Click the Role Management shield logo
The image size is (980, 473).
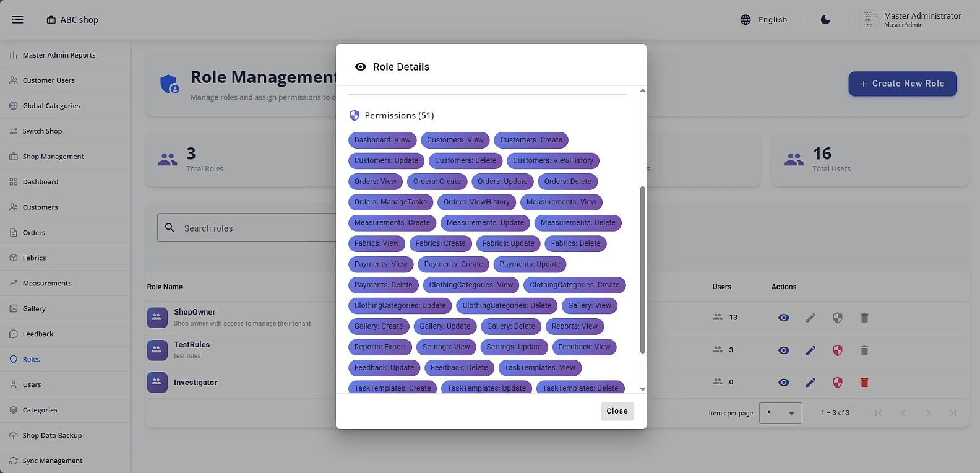pos(170,84)
